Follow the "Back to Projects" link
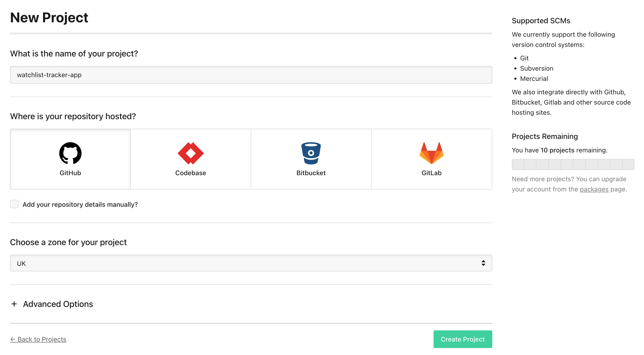 [42, 339]
